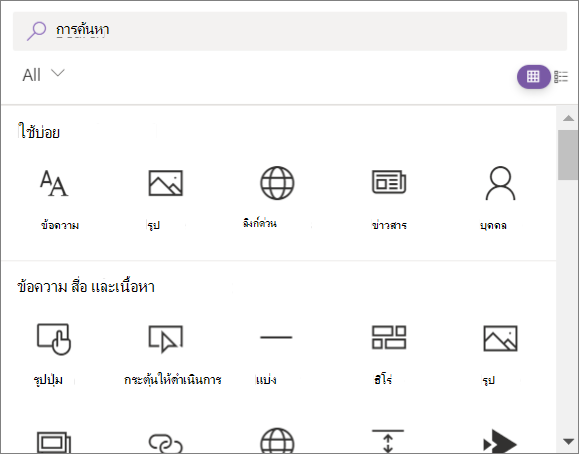Click the ใช้บ่อย section heading
579x454 pixels.
(39, 132)
